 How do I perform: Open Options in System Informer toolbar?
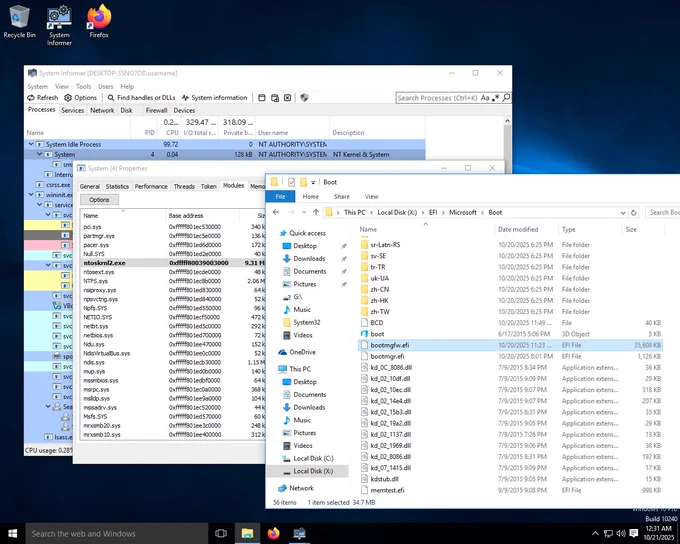81,98
